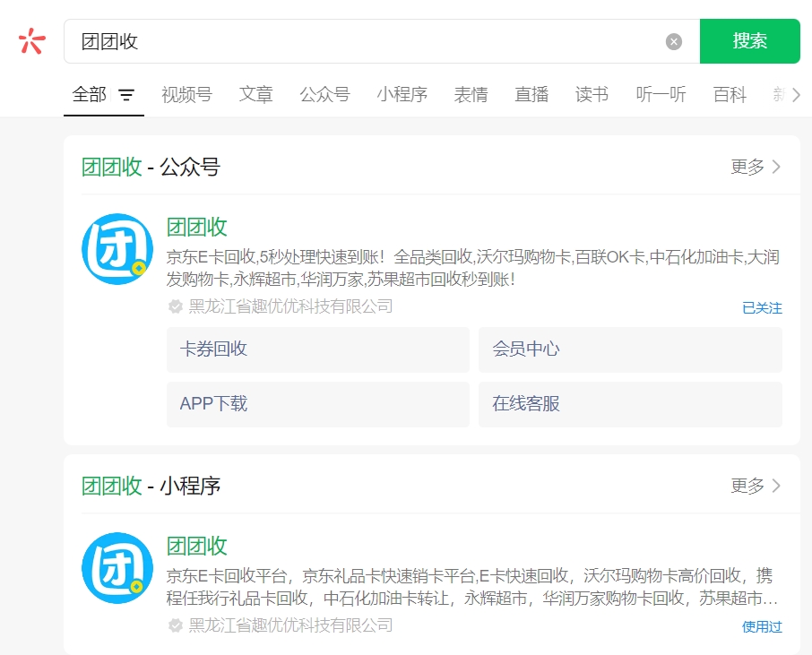Select the 全部 tab
This screenshot has height=655, width=812.
pos(89,95)
